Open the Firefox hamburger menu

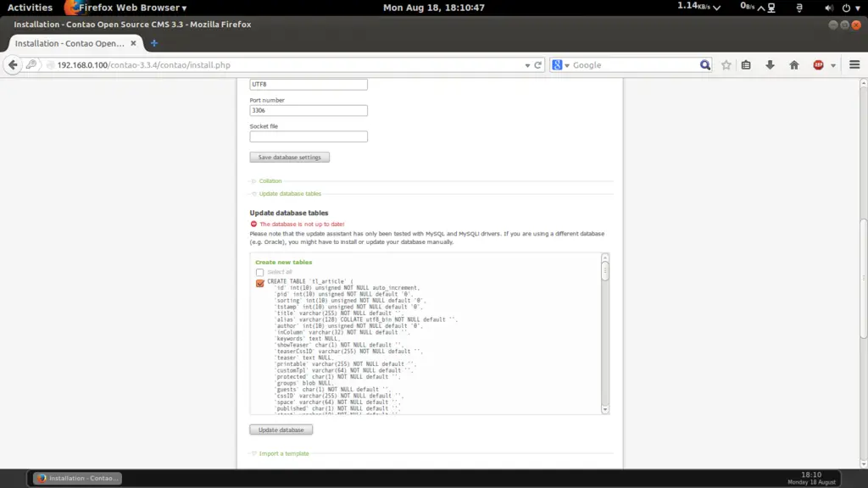pos(854,64)
